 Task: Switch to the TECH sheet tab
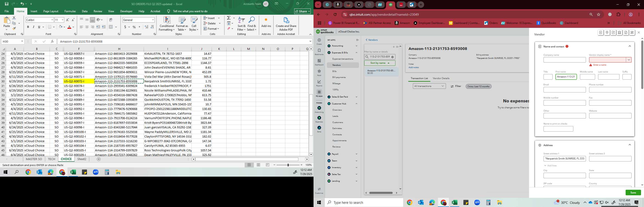coord(51,159)
